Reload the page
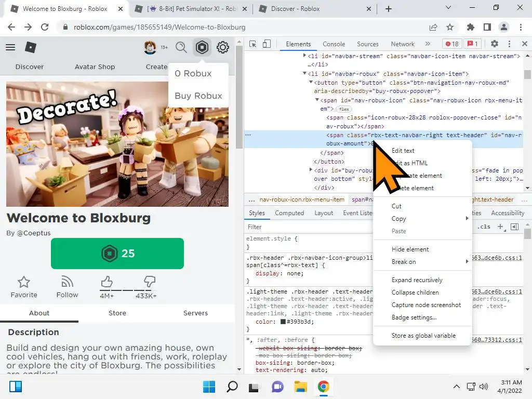This screenshot has height=399, width=532. 45,27
